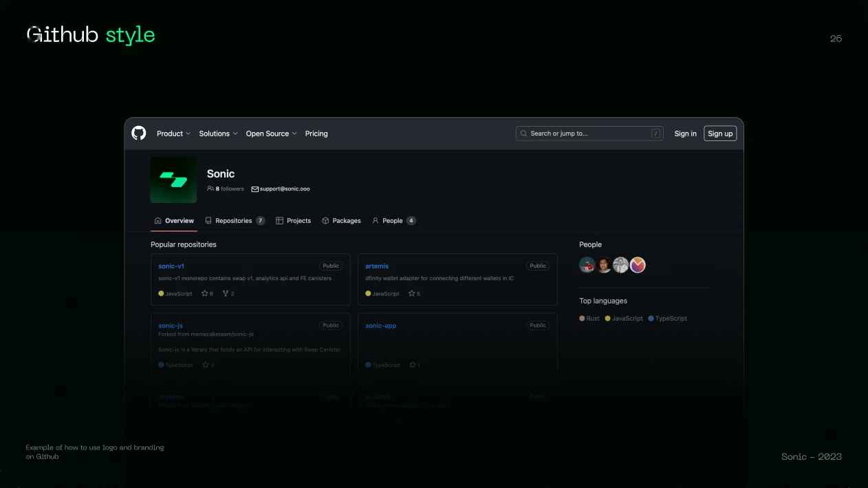
Task: Click the magnifier icon in search box
Action: point(524,134)
